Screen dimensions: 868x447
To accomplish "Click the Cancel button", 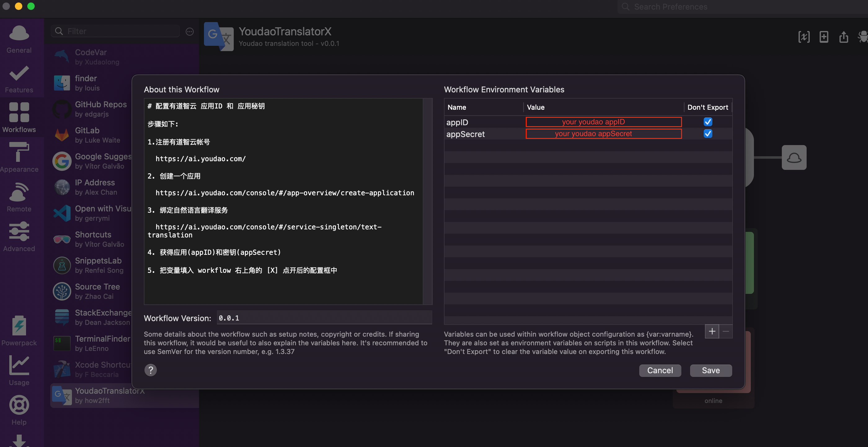I will point(660,370).
